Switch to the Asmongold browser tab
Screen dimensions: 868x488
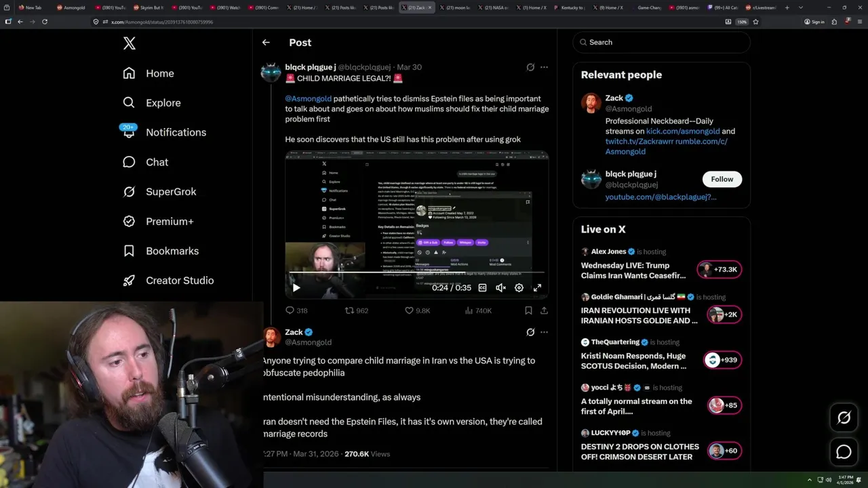pos(71,7)
